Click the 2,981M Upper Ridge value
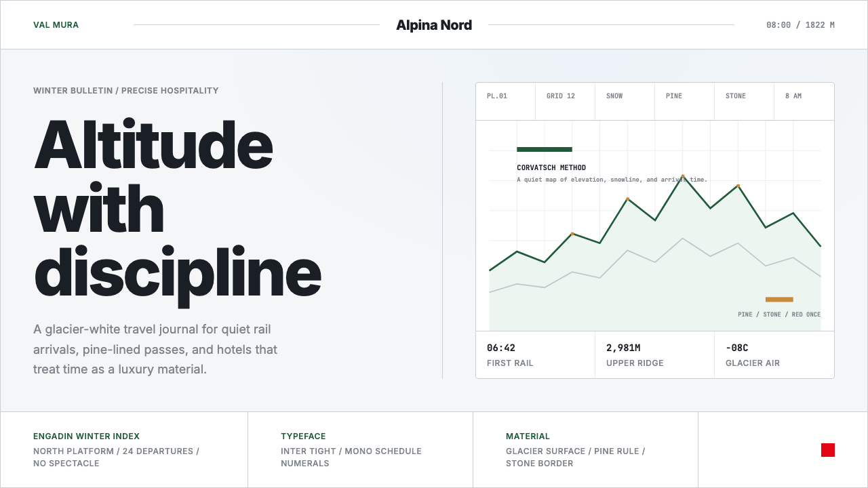Image resolution: width=868 pixels, height=488 pixels. [623, 348]
